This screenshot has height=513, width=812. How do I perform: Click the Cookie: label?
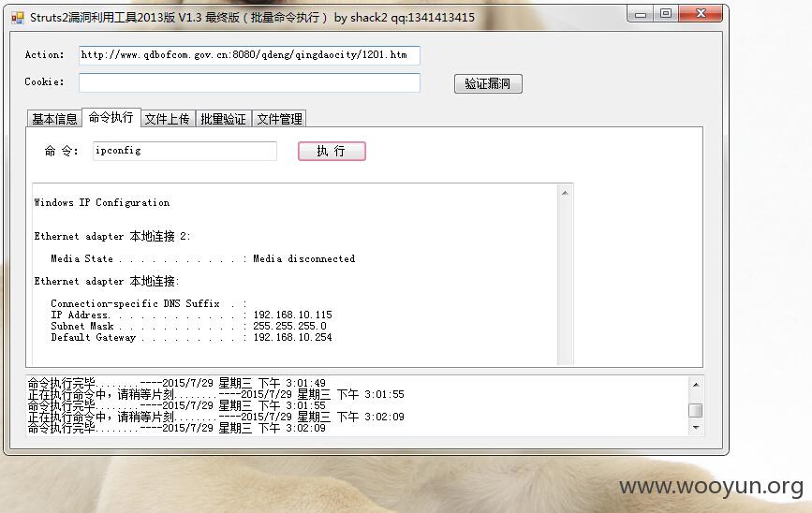click(x=45, y=81)
